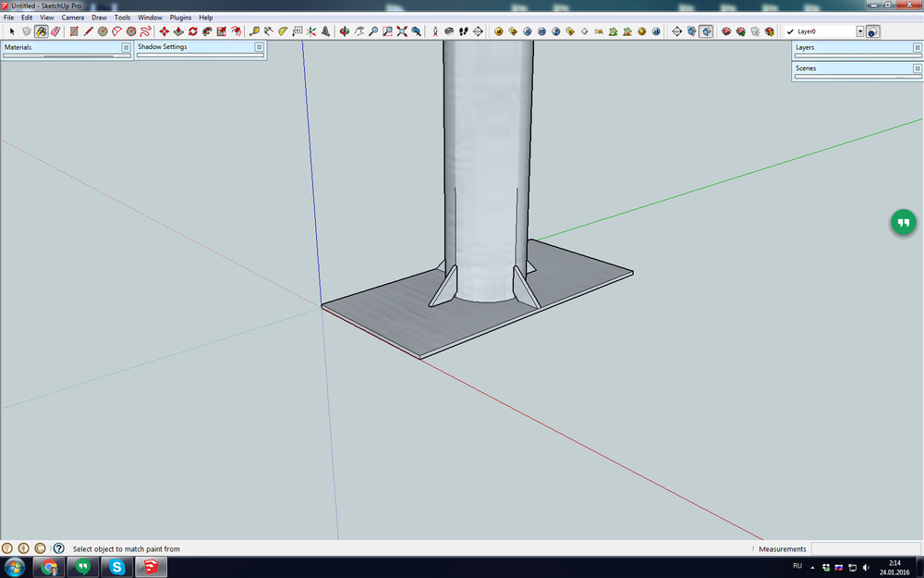Close the Materials panel
Image resolution: width=924 pixels, height=578 pixels.
click(126, 46)
